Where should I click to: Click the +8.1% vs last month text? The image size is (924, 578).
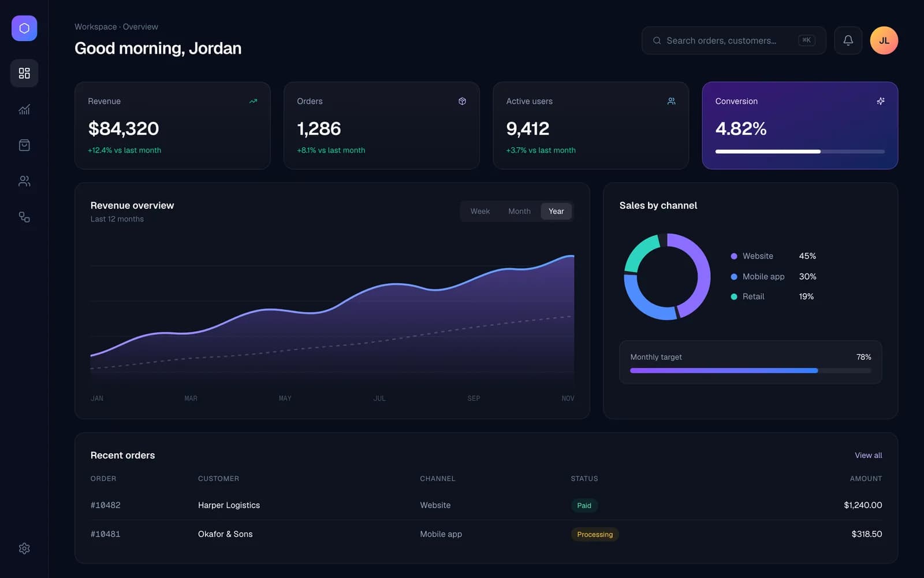tap(331, 150)
